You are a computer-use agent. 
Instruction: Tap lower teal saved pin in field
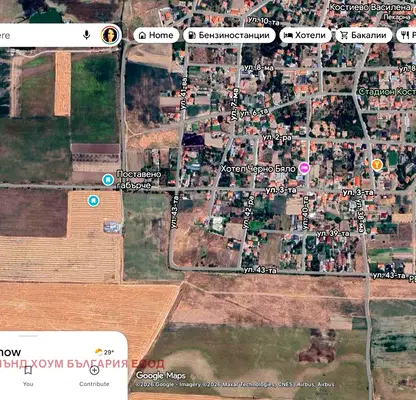pos(93,201)
